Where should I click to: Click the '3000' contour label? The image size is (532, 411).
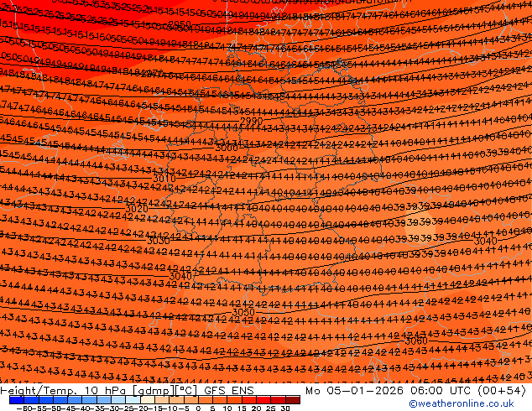(x=227, y=148)
